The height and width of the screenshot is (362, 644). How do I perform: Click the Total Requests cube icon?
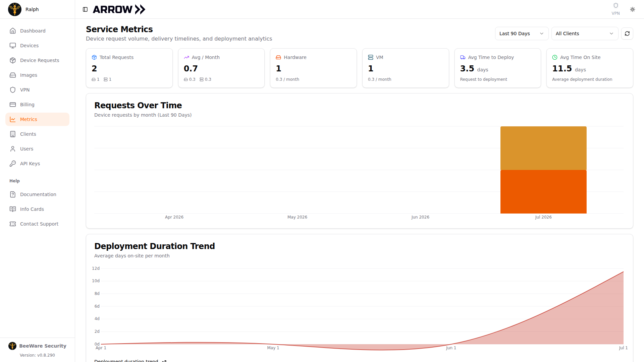coord(94,57)
